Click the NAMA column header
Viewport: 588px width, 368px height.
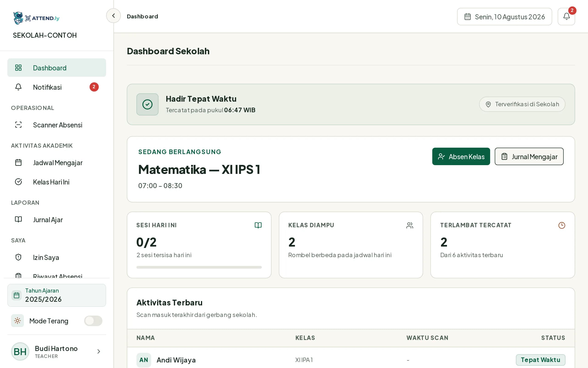point(146,338)
